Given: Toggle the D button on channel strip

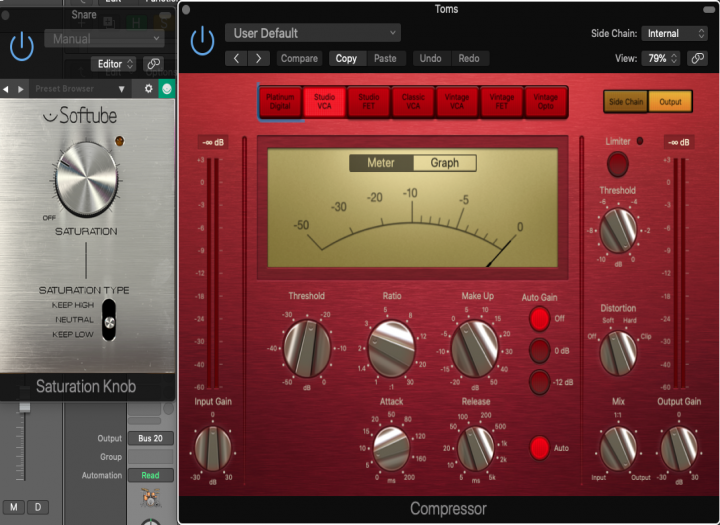Looking at the screenshot, I should [x=38, y=507].
